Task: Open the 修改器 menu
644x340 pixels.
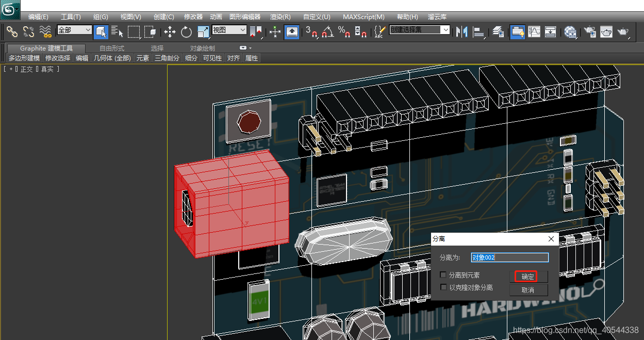Action: tap(193, 17)
